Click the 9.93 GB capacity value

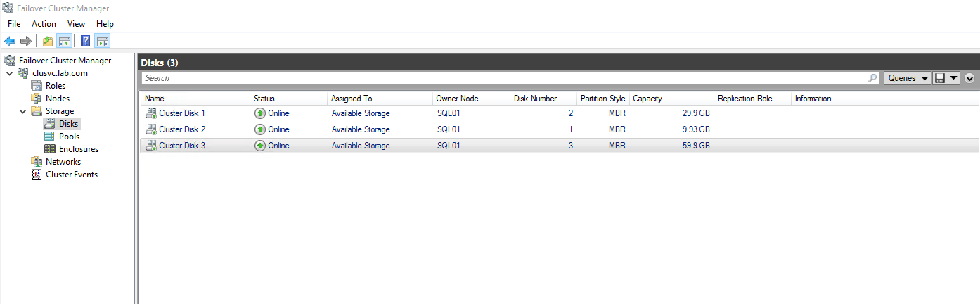tap(696, 129)
